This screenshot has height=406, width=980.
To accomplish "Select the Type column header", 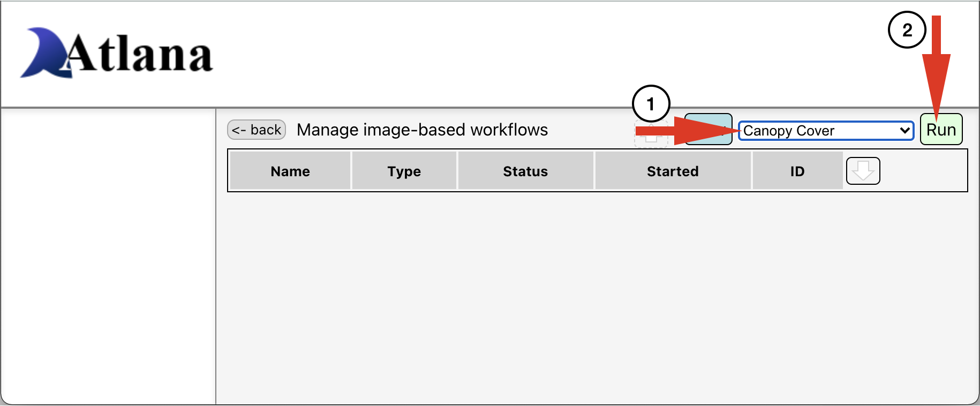I will click(x=404, y=171).
